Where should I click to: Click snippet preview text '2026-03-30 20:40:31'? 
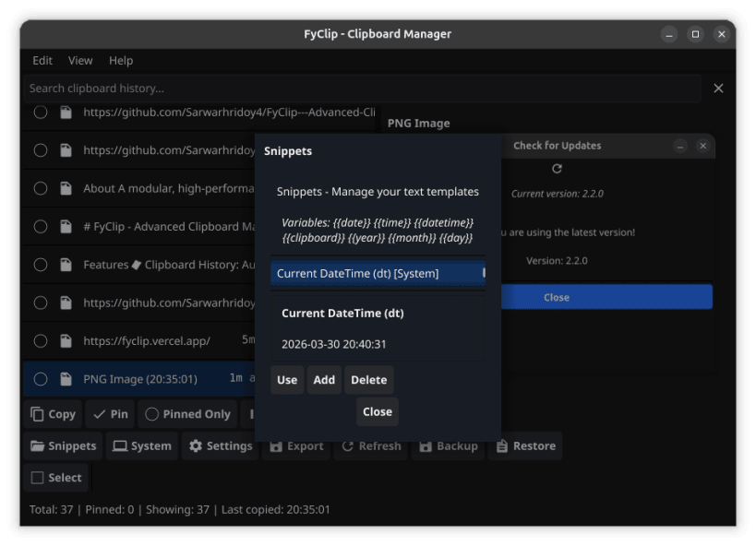333,345
